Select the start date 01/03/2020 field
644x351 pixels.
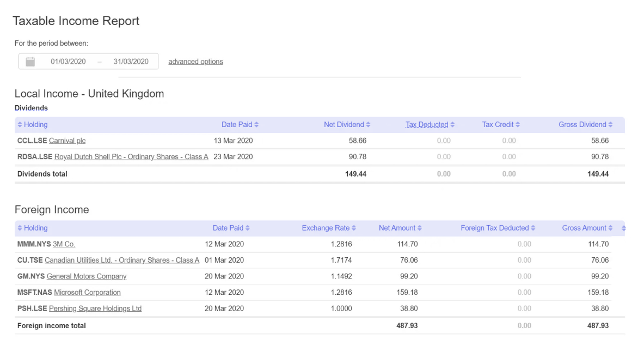click(68, 62)
